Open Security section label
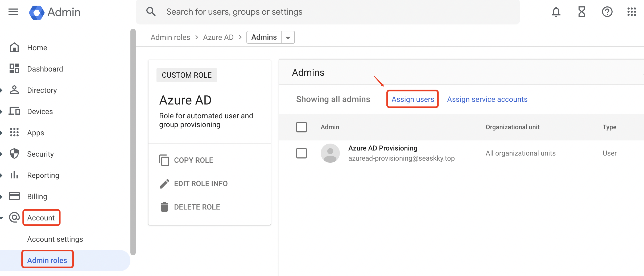This screenshot has height=276, width=644. [x=40, y=154]
